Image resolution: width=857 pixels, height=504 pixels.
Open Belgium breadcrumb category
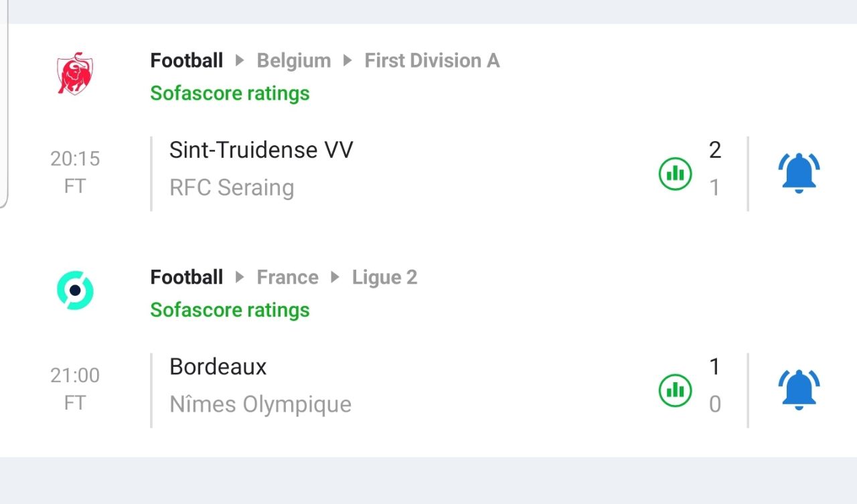[294, 61]
